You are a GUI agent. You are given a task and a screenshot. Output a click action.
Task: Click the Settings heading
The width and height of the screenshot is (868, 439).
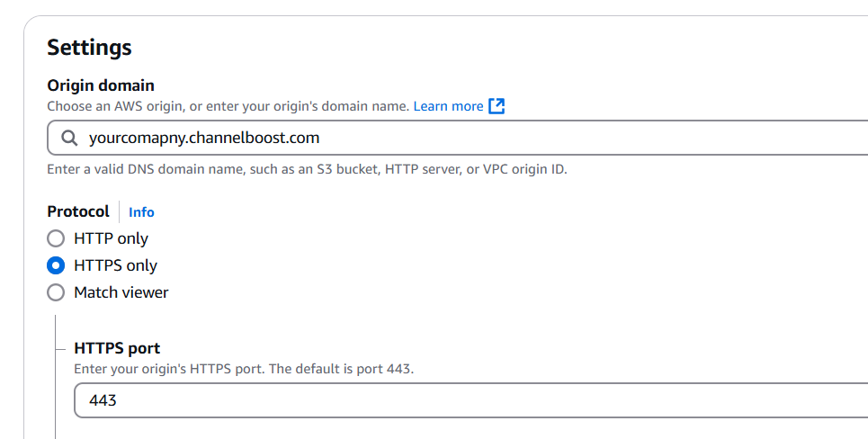click(89, 48)
